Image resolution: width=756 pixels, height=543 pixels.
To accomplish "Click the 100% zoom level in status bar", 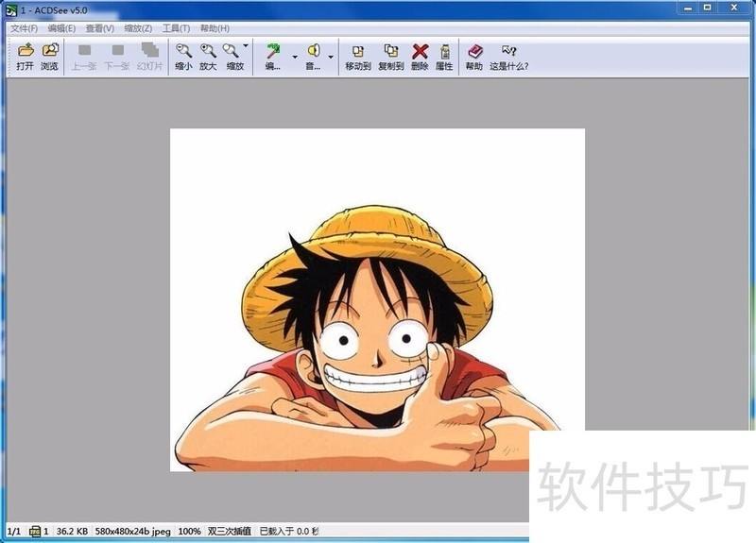I will [x=189, y=532].
